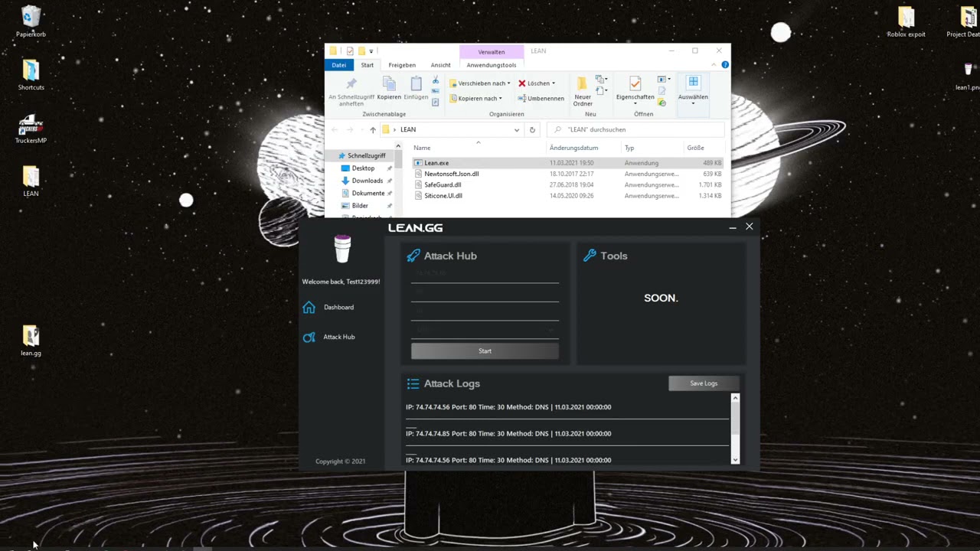Screen dimensions: 980x551
Task: Sort by the Größe column header
Action: [695, 148]
